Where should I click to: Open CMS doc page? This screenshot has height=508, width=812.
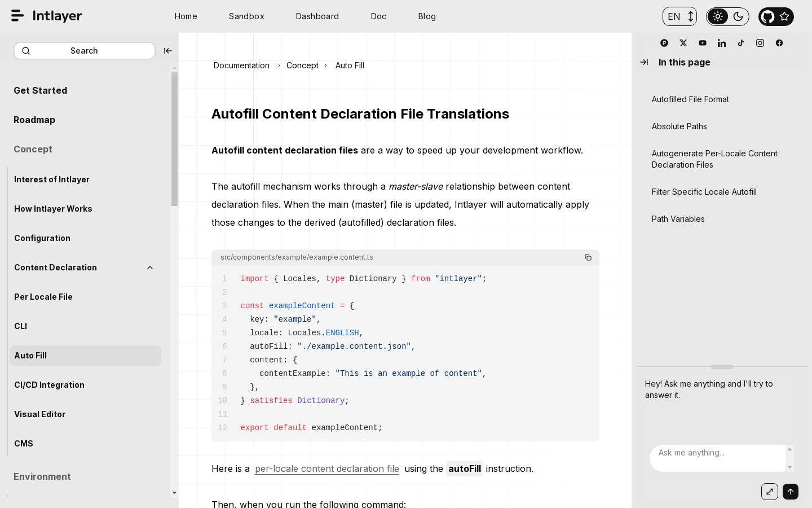24,444
